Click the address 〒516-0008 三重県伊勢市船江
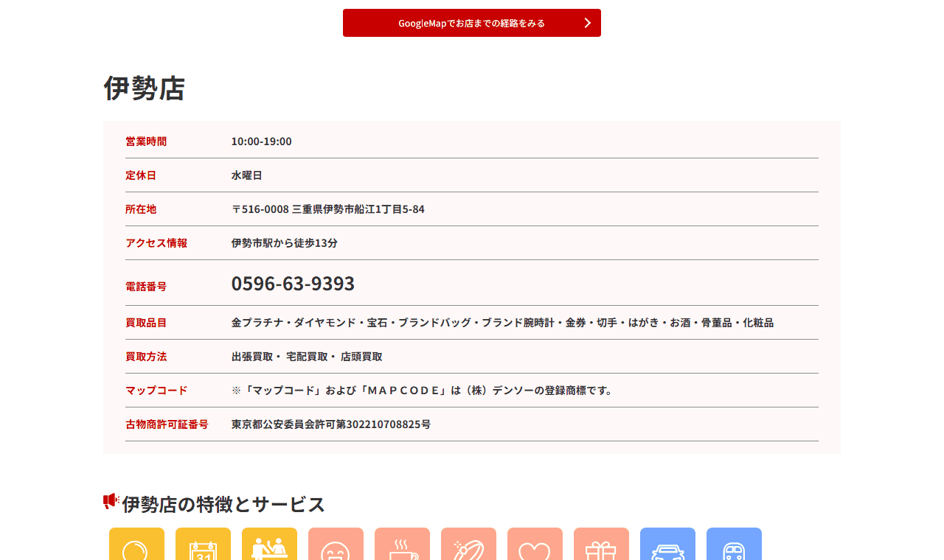 click(328, 209)
